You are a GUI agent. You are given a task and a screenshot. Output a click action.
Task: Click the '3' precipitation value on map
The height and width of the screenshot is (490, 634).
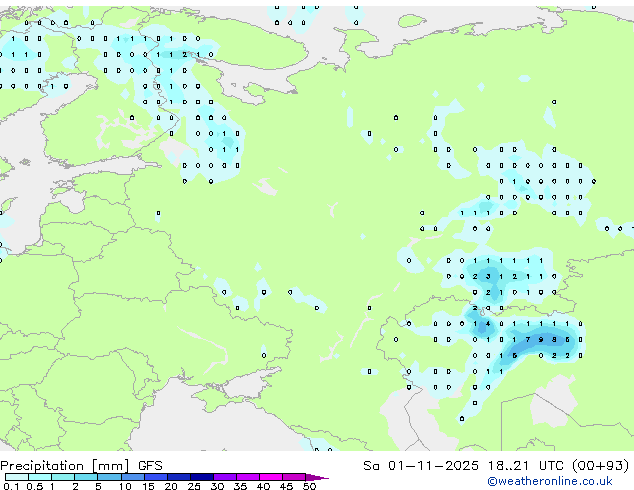coord(488,277)
